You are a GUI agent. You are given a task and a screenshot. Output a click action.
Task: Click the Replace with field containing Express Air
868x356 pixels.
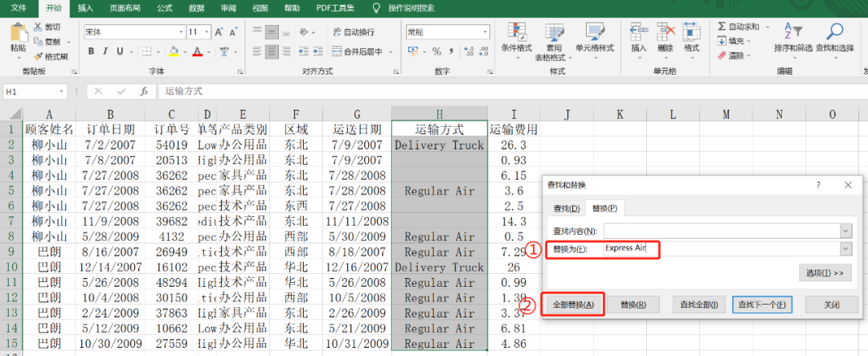click(x=721, y=248)
